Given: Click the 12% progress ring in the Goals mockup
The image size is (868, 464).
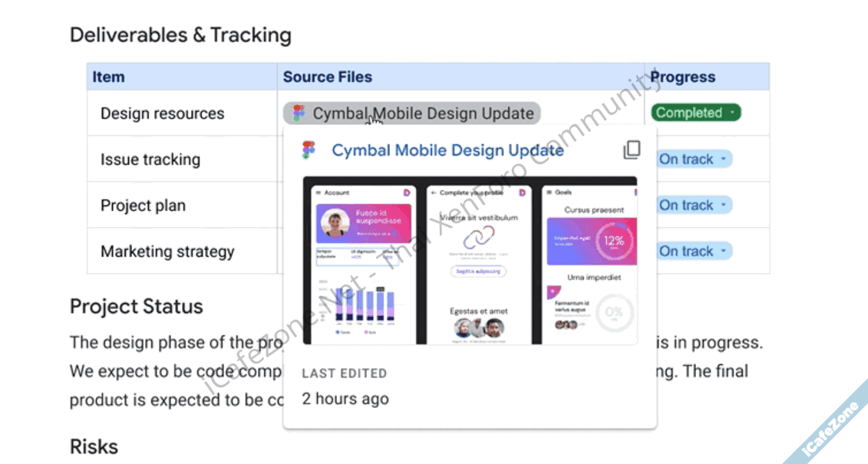Looking at the screenshot, I should 612,240.
